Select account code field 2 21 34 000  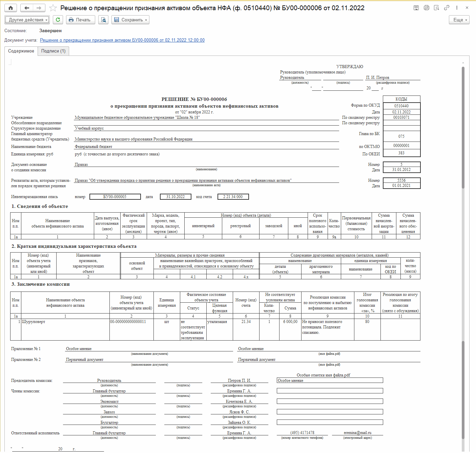233,197
